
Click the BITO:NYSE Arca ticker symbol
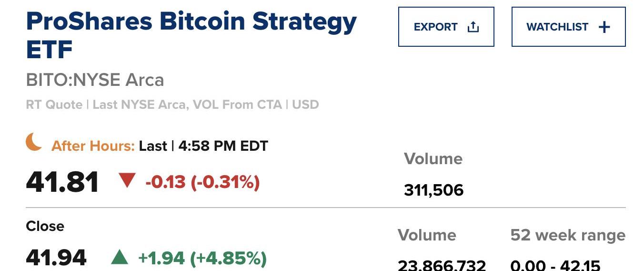[x=95, y=80]
